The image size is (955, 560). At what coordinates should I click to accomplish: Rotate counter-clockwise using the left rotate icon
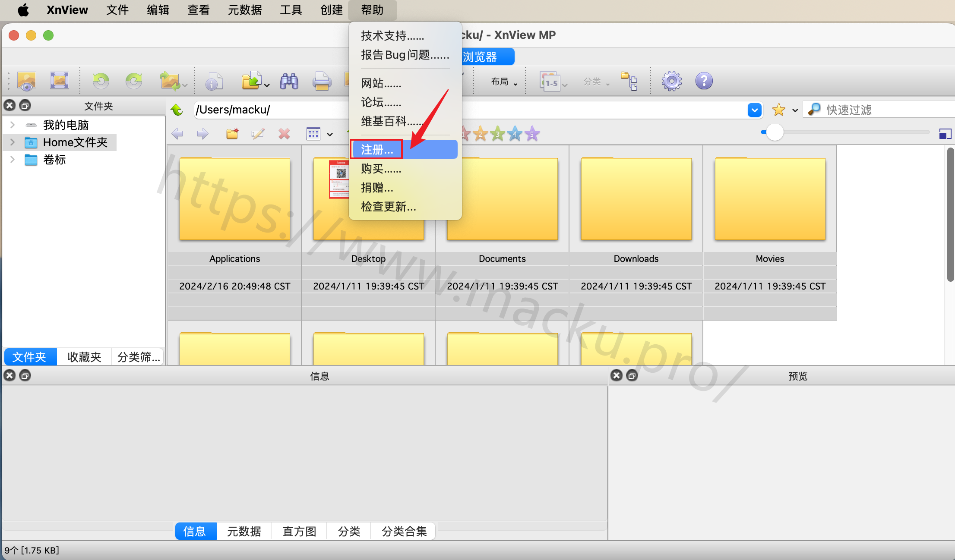tap(101, 81)
